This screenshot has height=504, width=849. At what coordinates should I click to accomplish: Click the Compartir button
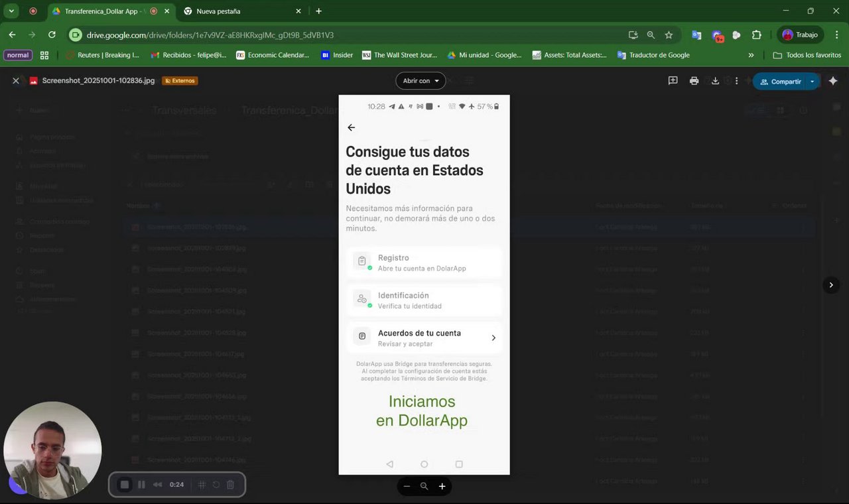pos(780,82)
